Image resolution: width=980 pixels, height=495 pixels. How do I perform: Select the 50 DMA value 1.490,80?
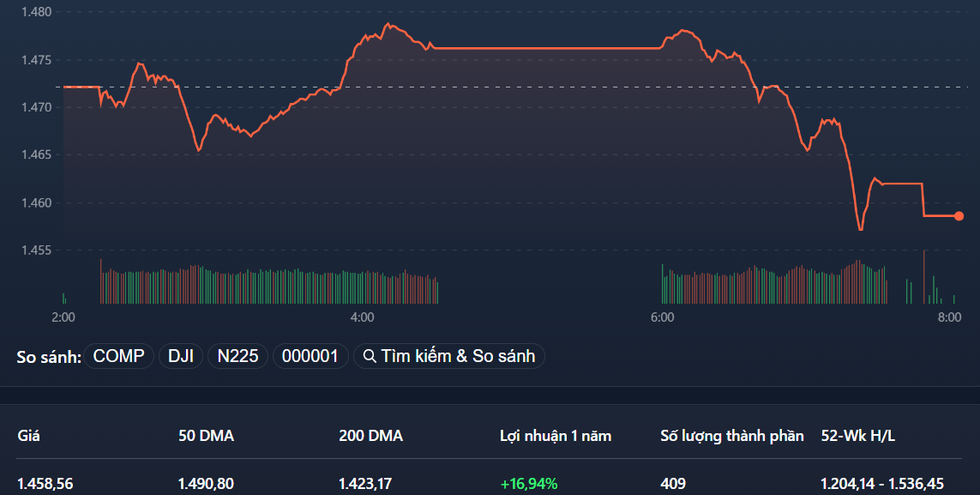[206, 484]
